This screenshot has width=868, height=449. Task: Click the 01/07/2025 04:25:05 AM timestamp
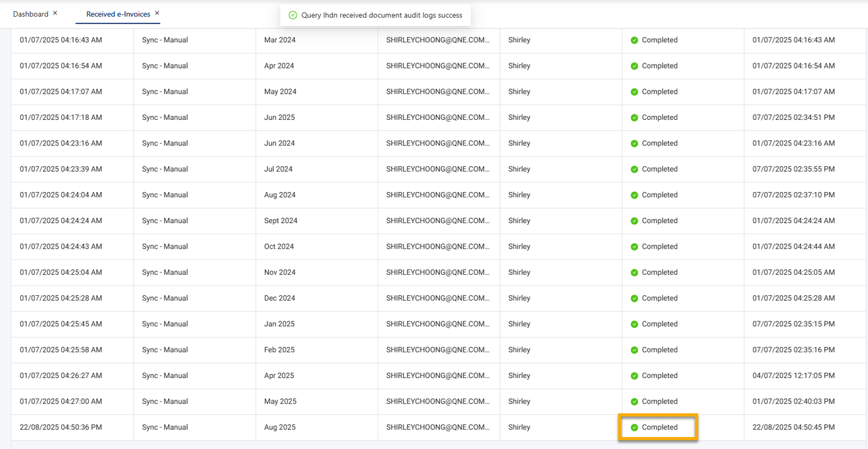pyautogui.click(x=794, y=272)
